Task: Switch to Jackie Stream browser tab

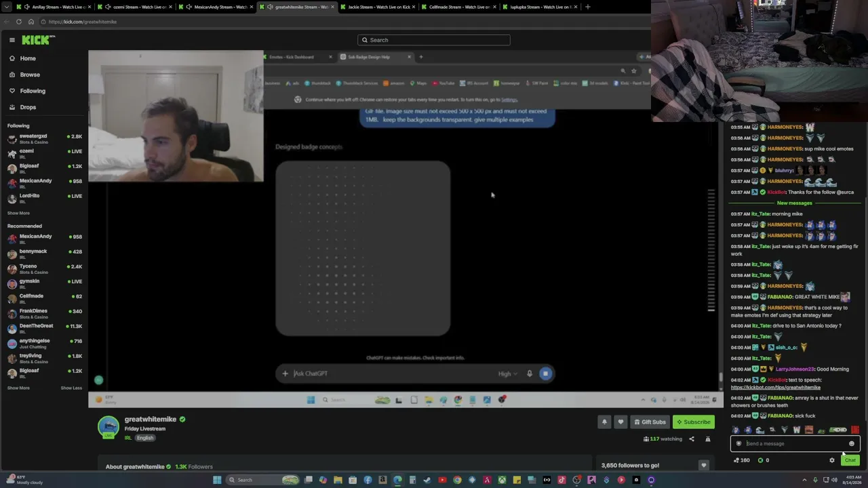Action: tap(378, 7)
